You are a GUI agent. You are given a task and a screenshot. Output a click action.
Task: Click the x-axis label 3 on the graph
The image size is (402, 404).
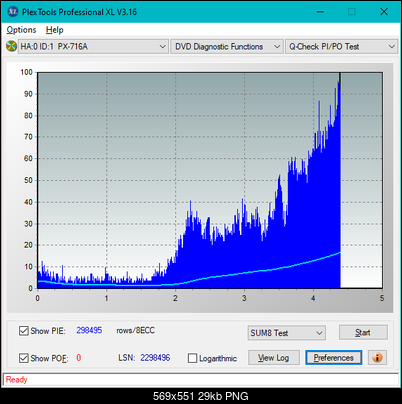pos(244,298)
